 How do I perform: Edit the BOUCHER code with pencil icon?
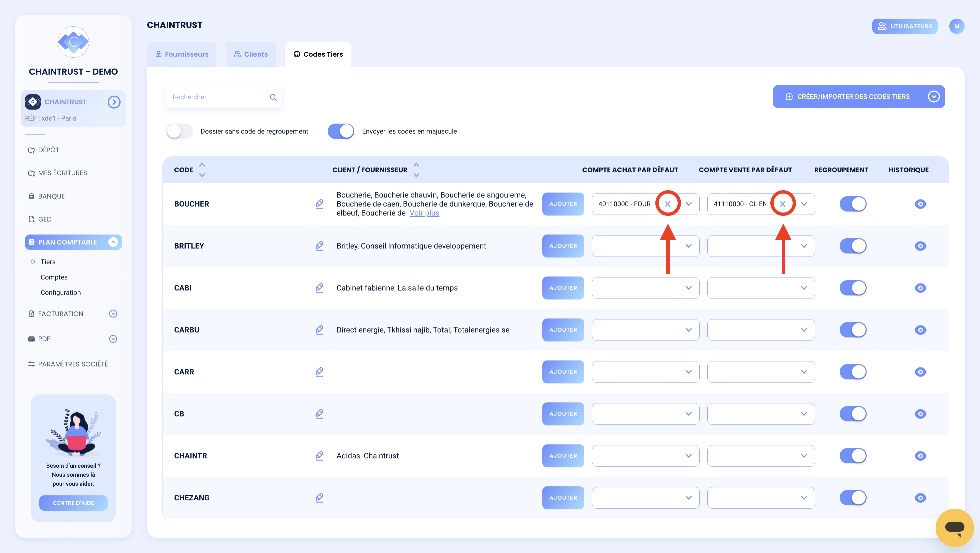click(319, 204)
